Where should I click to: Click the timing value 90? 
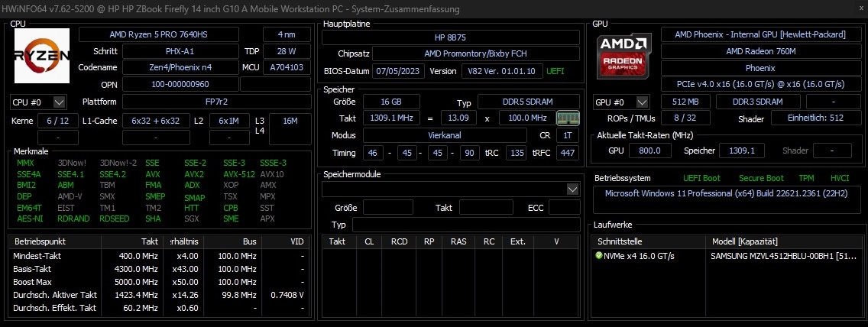pos(469,154)
